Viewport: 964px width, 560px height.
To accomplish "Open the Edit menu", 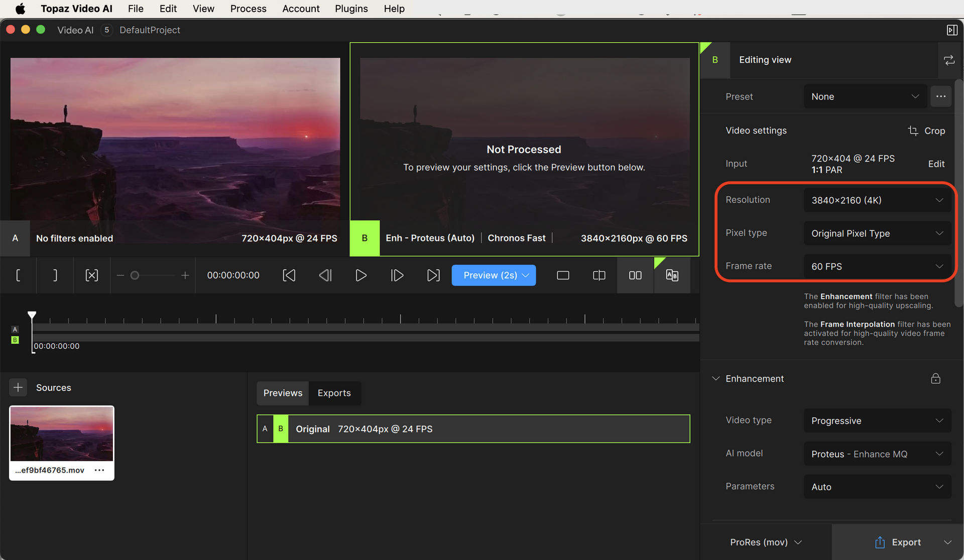I will [x=168, y=9].
